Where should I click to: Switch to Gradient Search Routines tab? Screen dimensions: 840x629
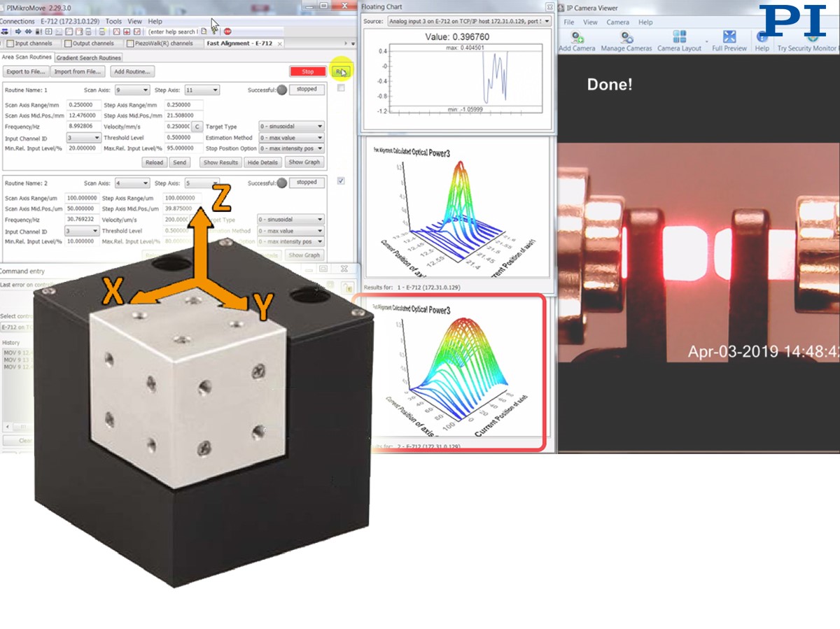(x=89, y=57)
